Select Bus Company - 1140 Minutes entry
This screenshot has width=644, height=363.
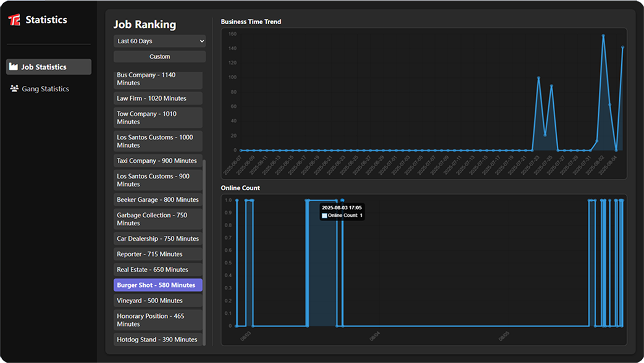[x=157, y=80]
